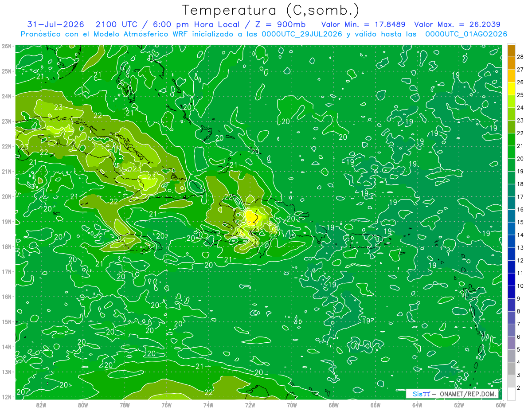Viewport: 532px width, 411px height.
Task: Pick the dark orange colorbar segment above 28
Action: [x=511, y=50]
